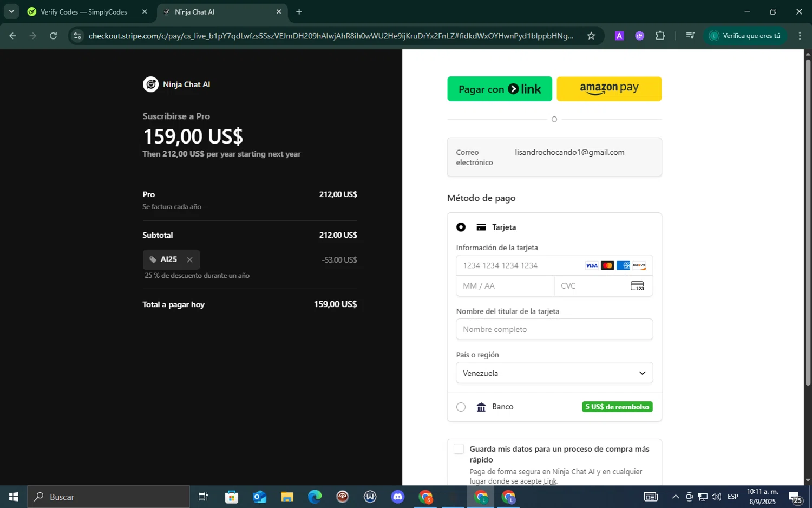Click the Discover card logo
The height and width of the screenshot is (508, 812).
(639, 265)
